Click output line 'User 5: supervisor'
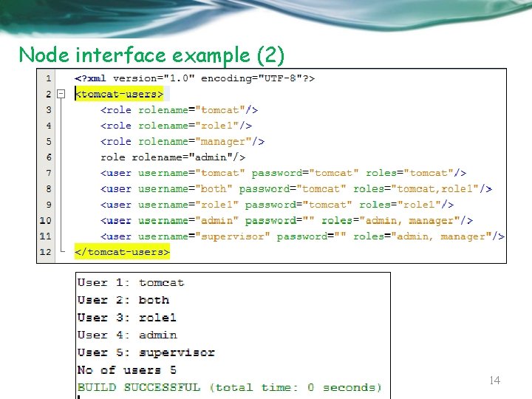 click(146, 352)
